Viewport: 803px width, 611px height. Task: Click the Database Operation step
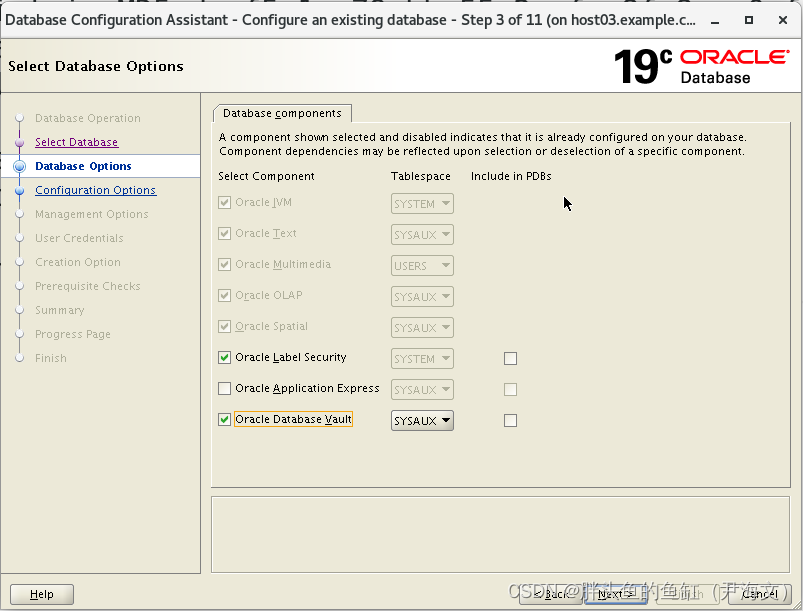pyautogui.click(x=88, y=118)
